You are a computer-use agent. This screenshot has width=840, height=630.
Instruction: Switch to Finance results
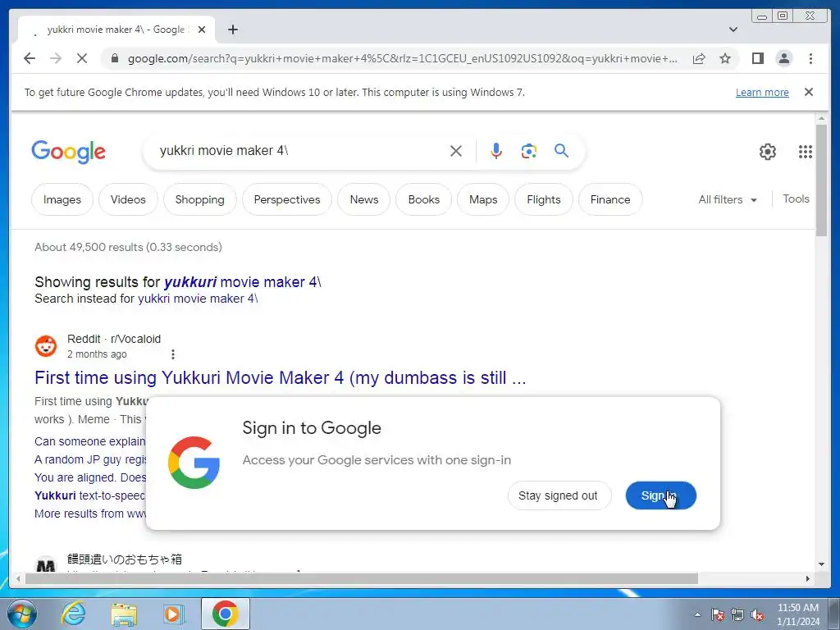pyautogui.click(x=610, y=199)
